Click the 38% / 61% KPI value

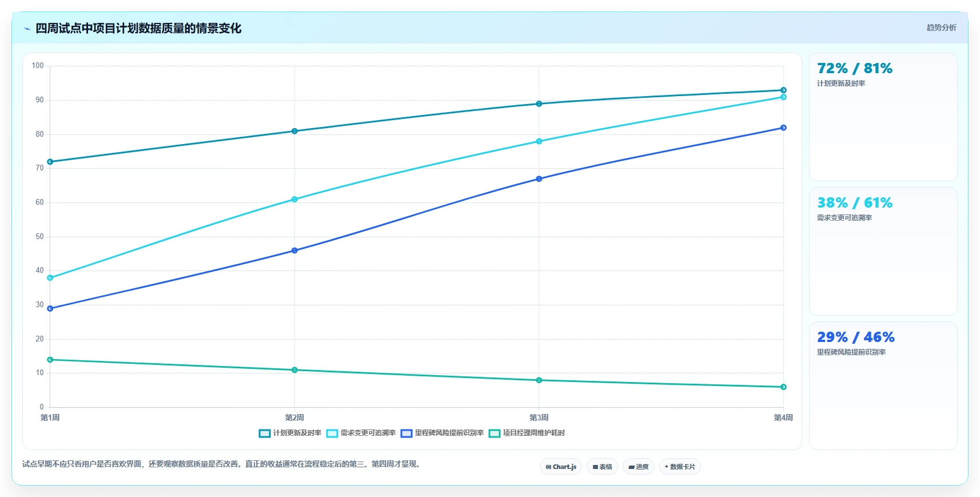(855, 203)
